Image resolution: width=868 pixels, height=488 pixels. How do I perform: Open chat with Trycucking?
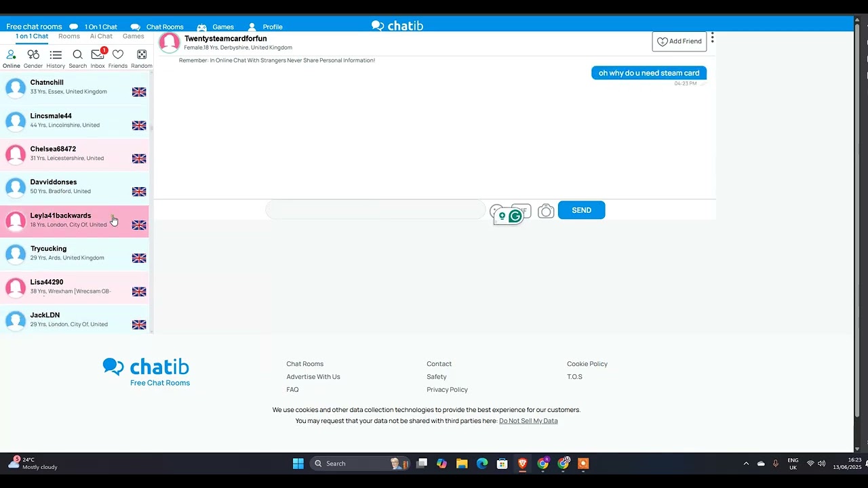click(x=75, y=253)
